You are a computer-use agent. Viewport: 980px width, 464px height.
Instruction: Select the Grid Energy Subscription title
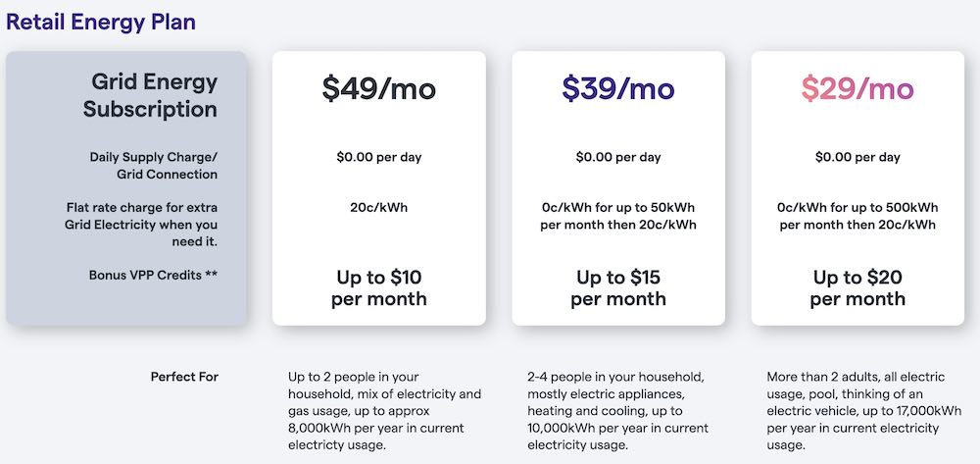(x=150, y=95)
